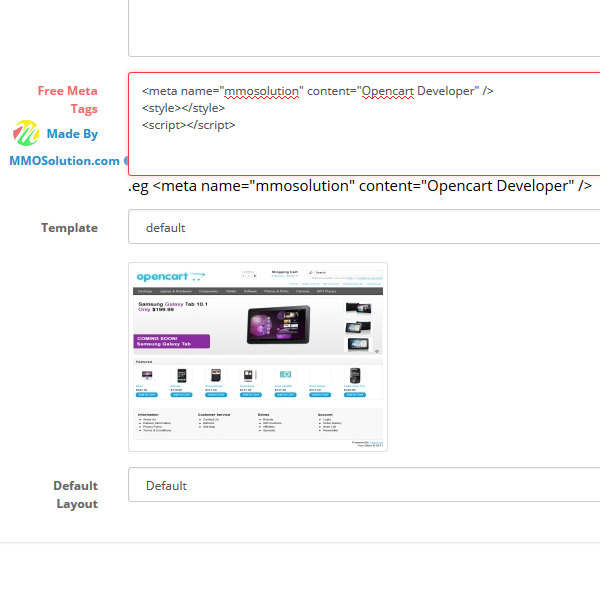This screenshot has width=600, height=600.
Task: Click the .eg meta example help text
Action: [x=360, y=186]
